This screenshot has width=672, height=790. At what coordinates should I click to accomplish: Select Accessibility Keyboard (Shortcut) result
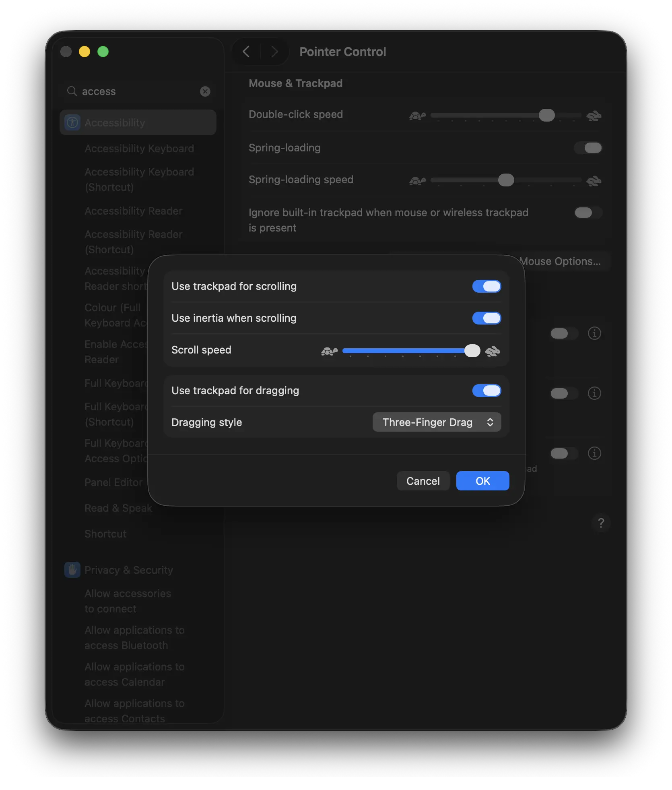[139, 180]
